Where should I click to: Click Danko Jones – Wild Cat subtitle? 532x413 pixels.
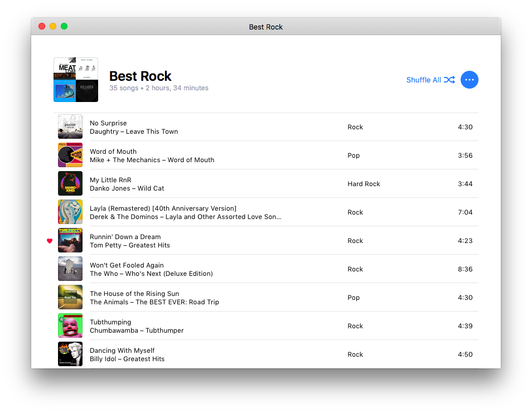pyautogui.click(x=127, y=188)
